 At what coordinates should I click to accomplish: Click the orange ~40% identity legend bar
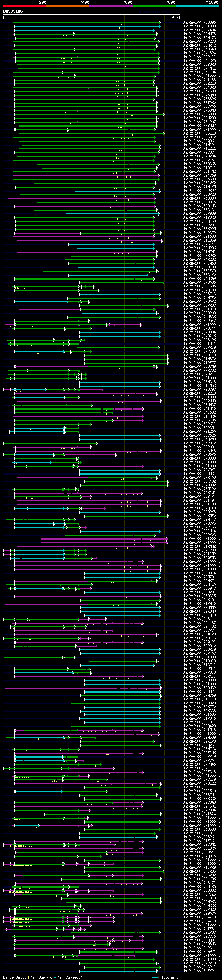coord(68,6)
